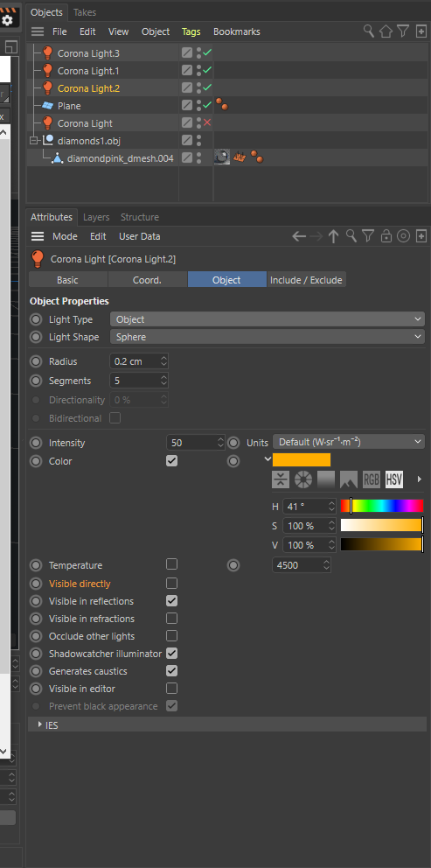Screen dimensions: 431x868
Task: Open the Mode menu in Attributes
Action: point(65,236)
